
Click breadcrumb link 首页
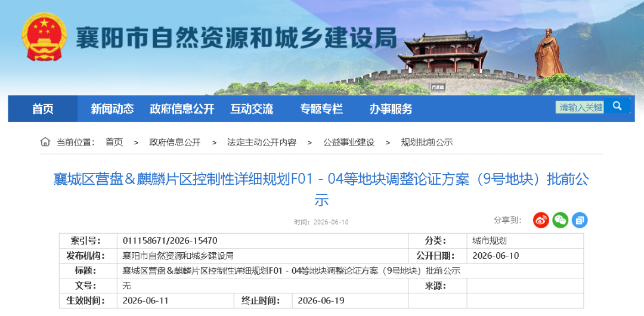click(x=114, y=142)
